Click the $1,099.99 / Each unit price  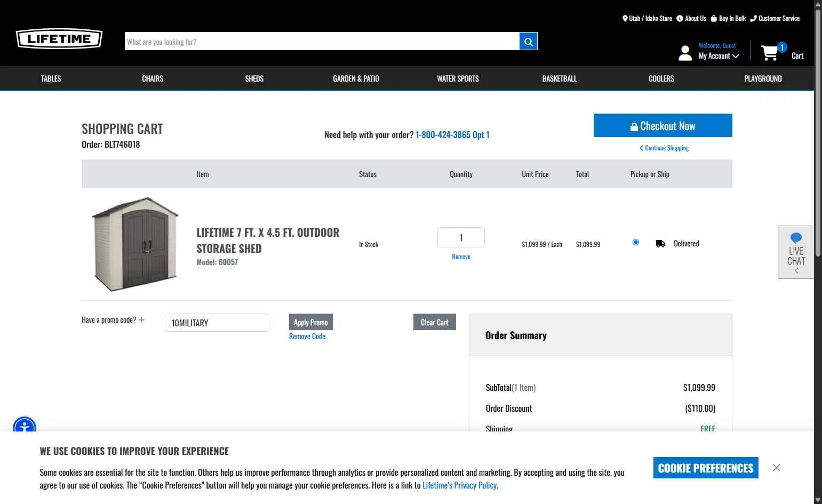click(542, 244)
